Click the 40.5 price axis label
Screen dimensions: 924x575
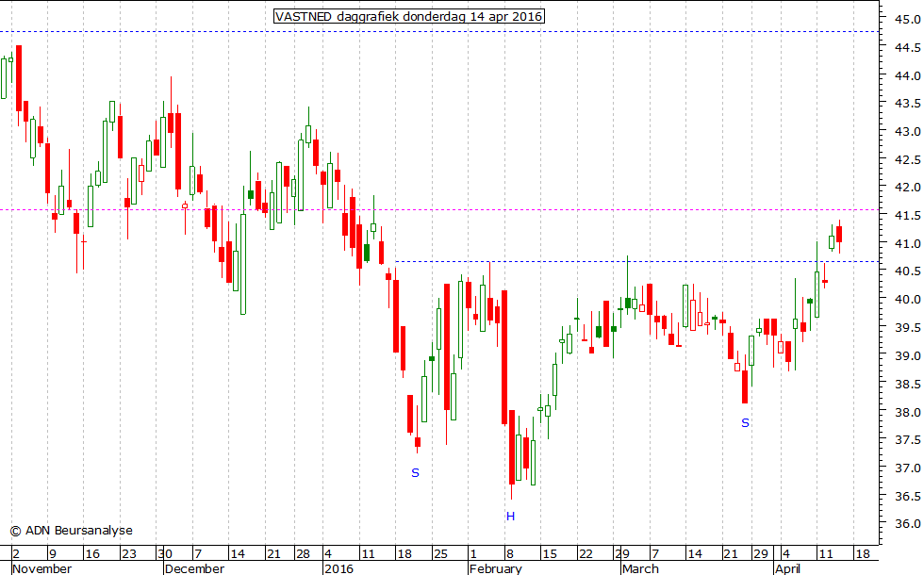coord(907,271)
